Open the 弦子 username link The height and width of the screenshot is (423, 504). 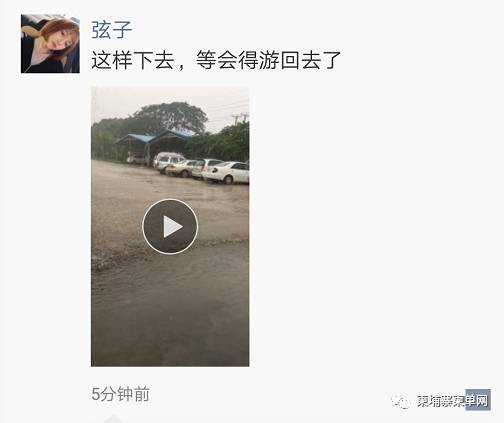tap(112, 30)
